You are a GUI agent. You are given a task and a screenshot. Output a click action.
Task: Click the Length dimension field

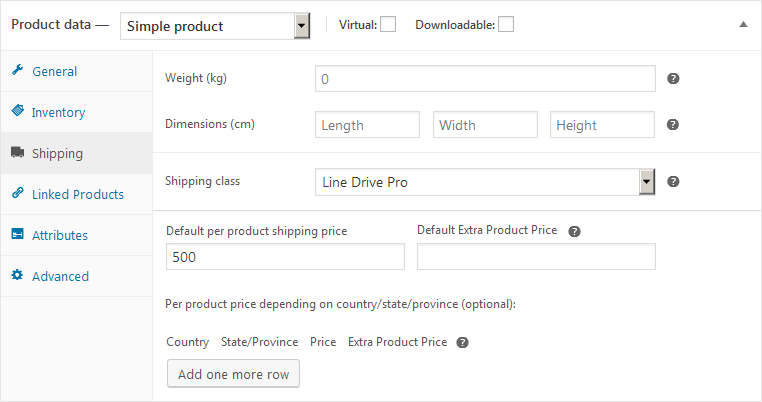pyautogui.click(x=367, y=125)
